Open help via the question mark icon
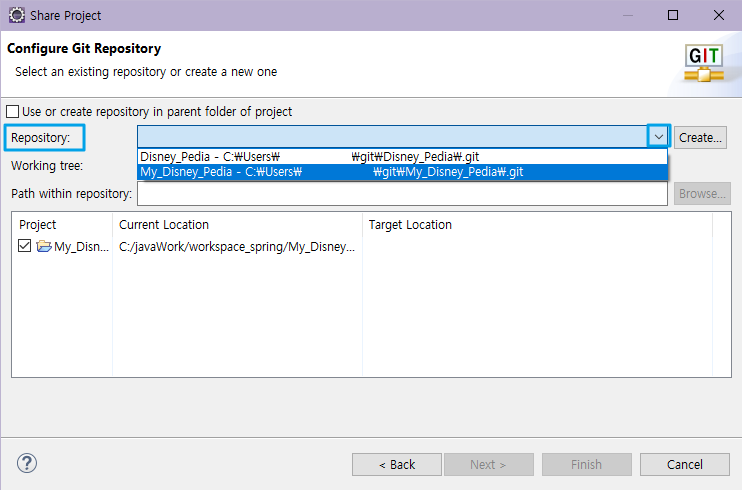 tap(27, 463)
